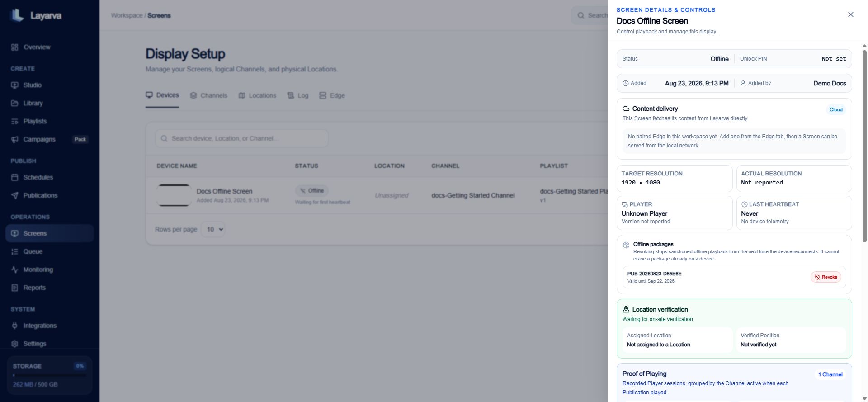Click the Unassigned location cell
This screenshot has height=402, width=868.
[392, 195]
